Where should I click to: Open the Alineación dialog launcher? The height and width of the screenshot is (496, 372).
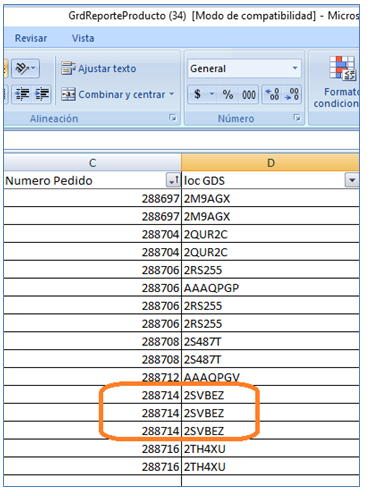pyautogui.click(x=173, y=118)
